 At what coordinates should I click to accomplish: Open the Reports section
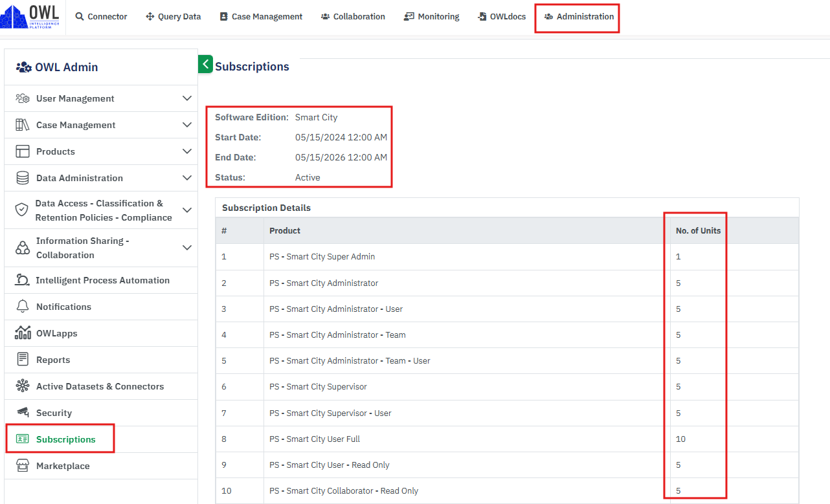[101, 360]
